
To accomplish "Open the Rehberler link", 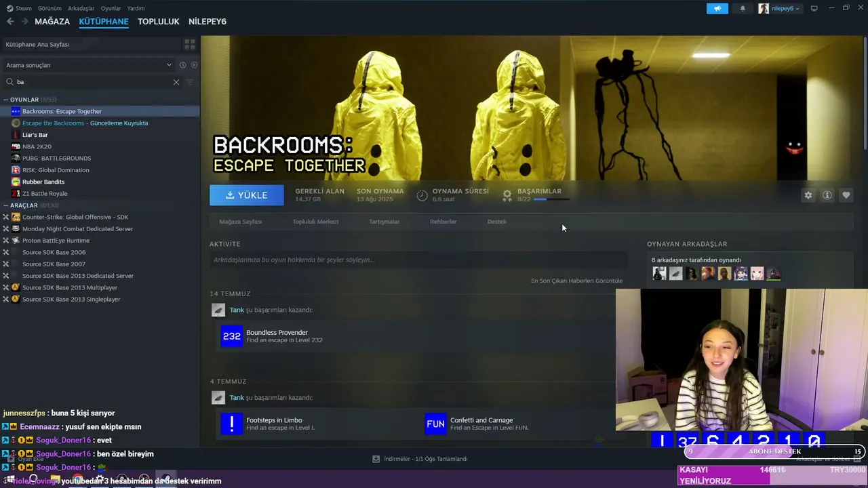I will click(x=443, y=222).
